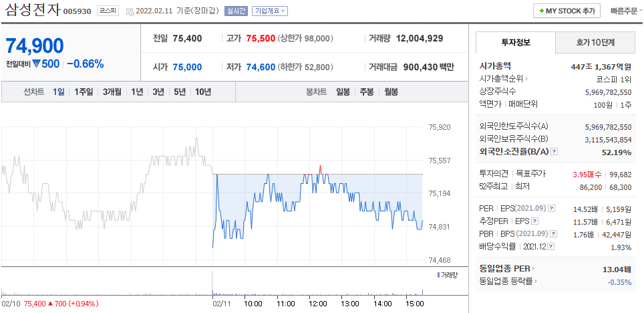Select the 1주일 line chart period
Screen dimensions: 644x313
click(x=84, y=92)
